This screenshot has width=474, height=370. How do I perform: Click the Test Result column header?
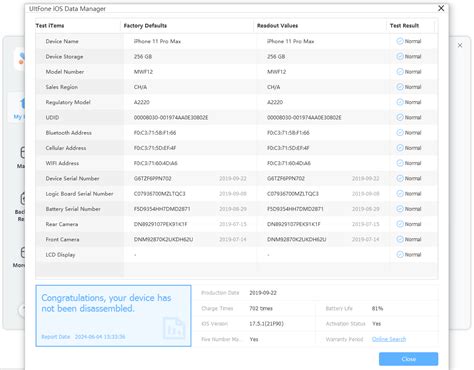(404, 26)
